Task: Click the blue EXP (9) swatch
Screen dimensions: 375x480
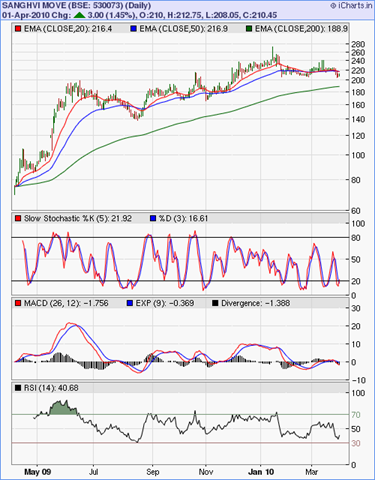Action: point(130,303)
